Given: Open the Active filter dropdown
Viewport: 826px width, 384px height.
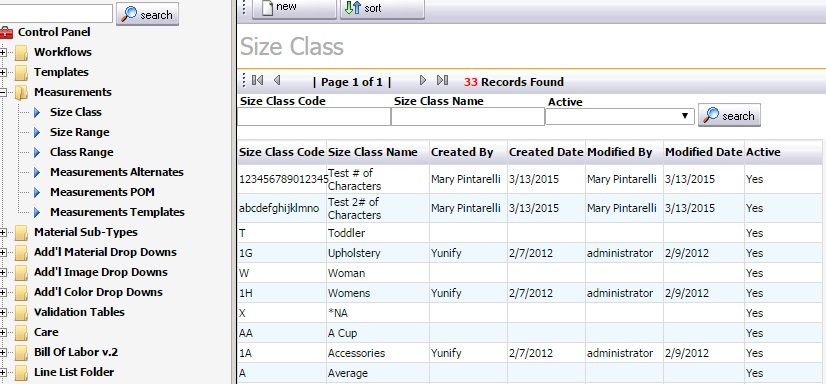Looking at the screenshot, I should 620,116.
